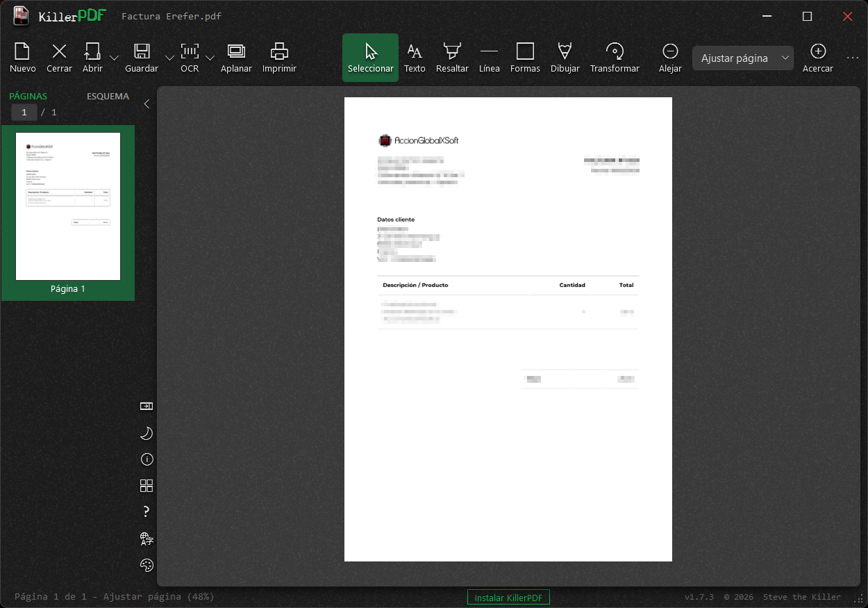
Task: Click the Descripción / Producto column header
Action: (x=415, y=285)
